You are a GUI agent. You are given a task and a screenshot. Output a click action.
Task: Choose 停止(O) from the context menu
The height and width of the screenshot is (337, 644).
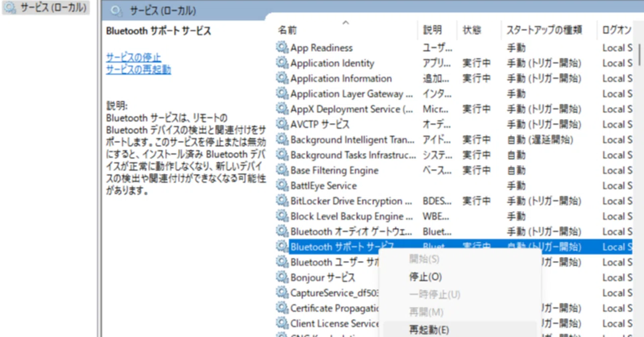point(425,277)
